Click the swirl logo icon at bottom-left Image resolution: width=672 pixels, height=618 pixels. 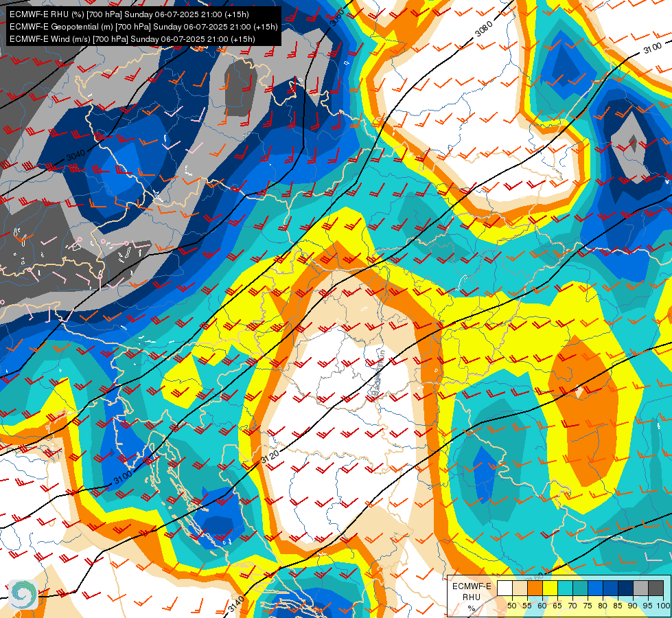click(23, 595)
